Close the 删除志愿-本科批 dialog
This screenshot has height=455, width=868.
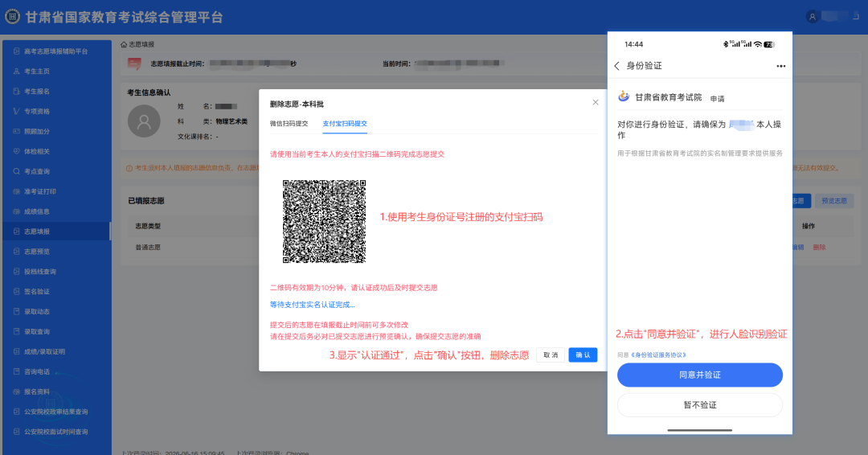pos(596,102)
